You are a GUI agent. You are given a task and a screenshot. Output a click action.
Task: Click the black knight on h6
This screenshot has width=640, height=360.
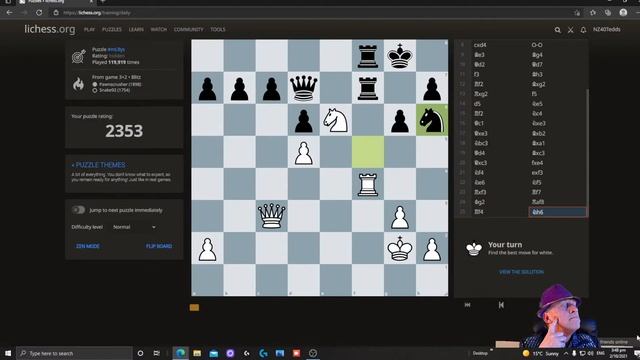coord(432,120)
